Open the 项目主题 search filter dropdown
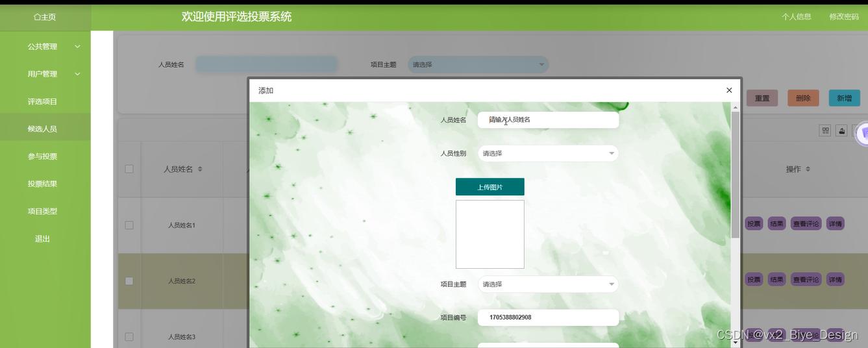Viewport: 868px width, 348px height. click(478, 64)
